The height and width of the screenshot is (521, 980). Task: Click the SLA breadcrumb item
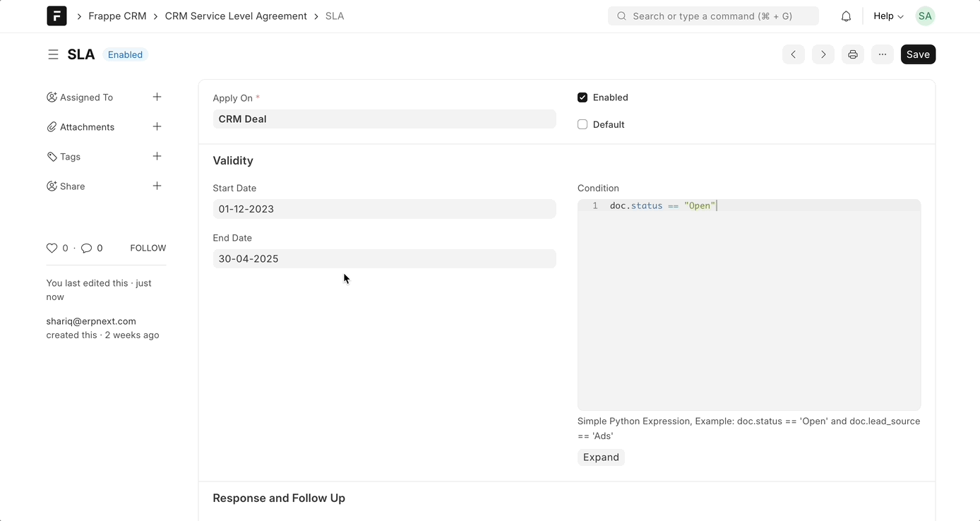335,16
